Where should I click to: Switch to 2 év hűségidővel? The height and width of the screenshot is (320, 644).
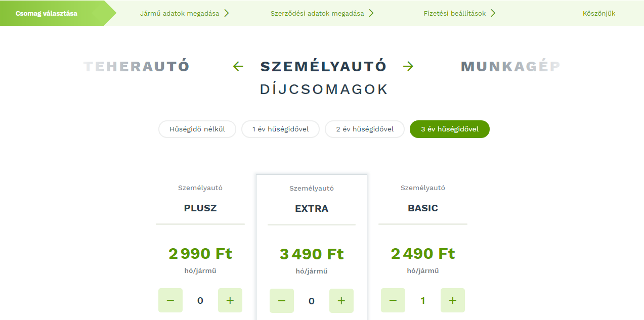pos(365,129)
